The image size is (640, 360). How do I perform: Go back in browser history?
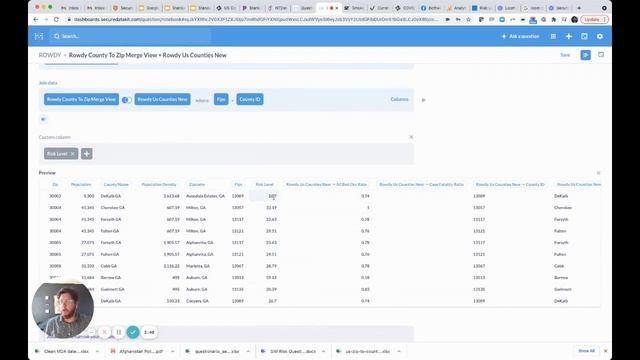coord(36,20)
